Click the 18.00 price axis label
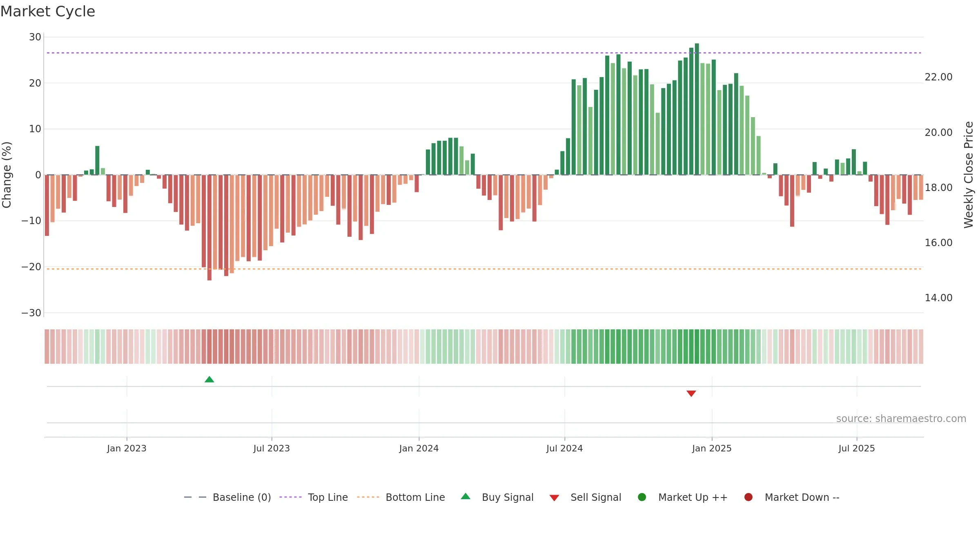This screenshot has height=551, width=980. (x=938, y=188)
